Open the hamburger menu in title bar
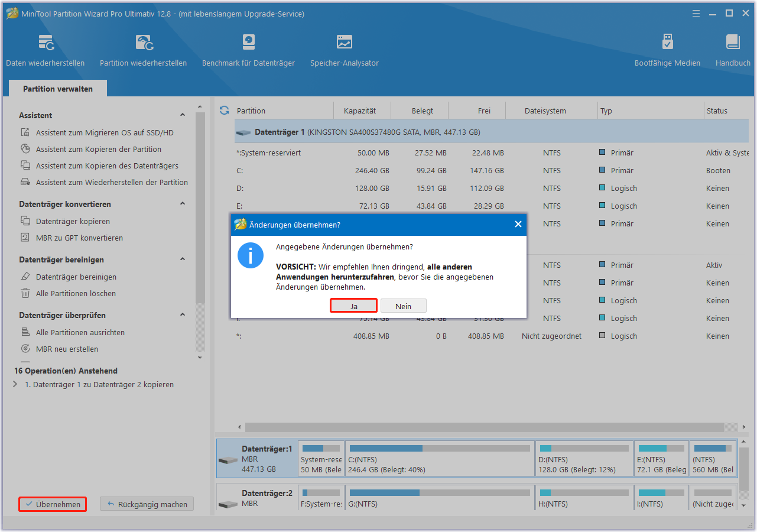 [x=697, y=13]
